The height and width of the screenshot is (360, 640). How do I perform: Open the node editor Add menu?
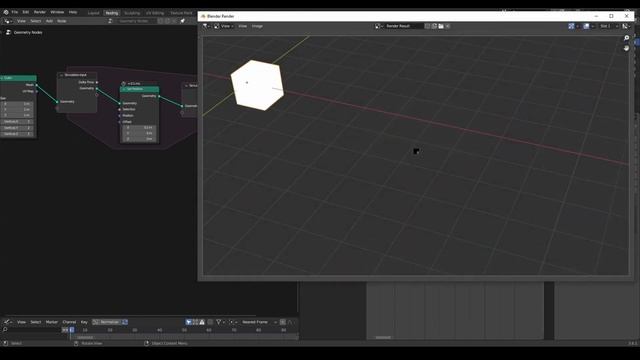(x=49, y=21)
